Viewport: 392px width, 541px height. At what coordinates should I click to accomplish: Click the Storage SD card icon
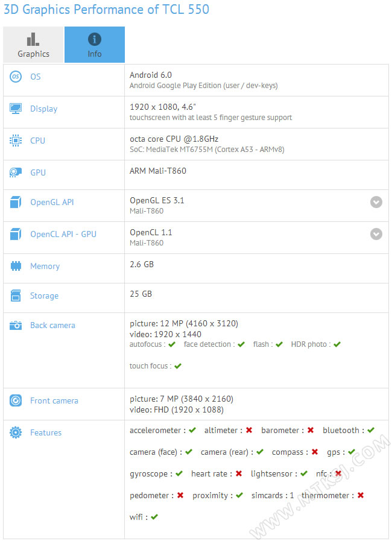(x=16, y=296)
